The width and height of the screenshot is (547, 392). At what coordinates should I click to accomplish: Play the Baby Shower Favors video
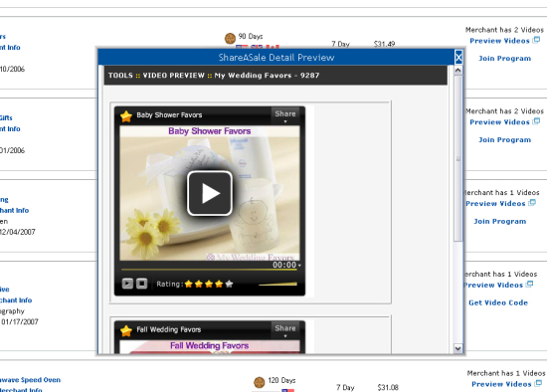coord(210,193)
